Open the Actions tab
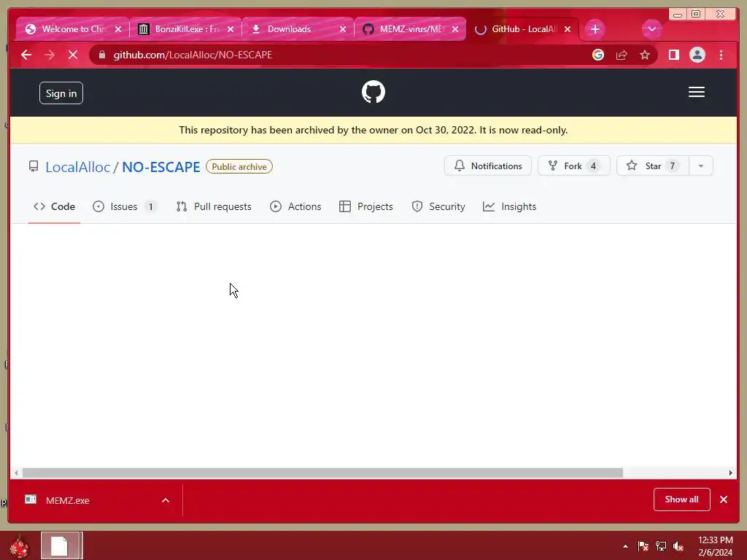The width and height of the screenshot is (747, 560). click(x=295, y=206)
